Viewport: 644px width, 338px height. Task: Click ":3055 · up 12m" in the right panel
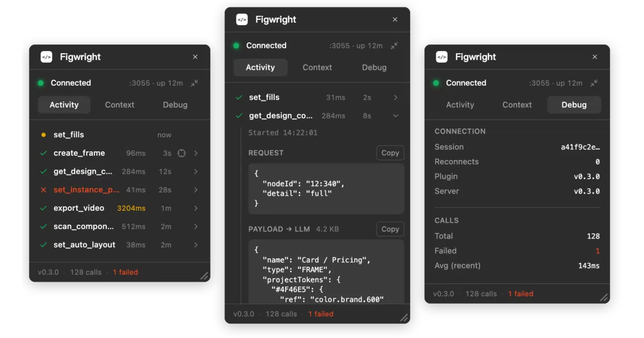tap(555, 83)
